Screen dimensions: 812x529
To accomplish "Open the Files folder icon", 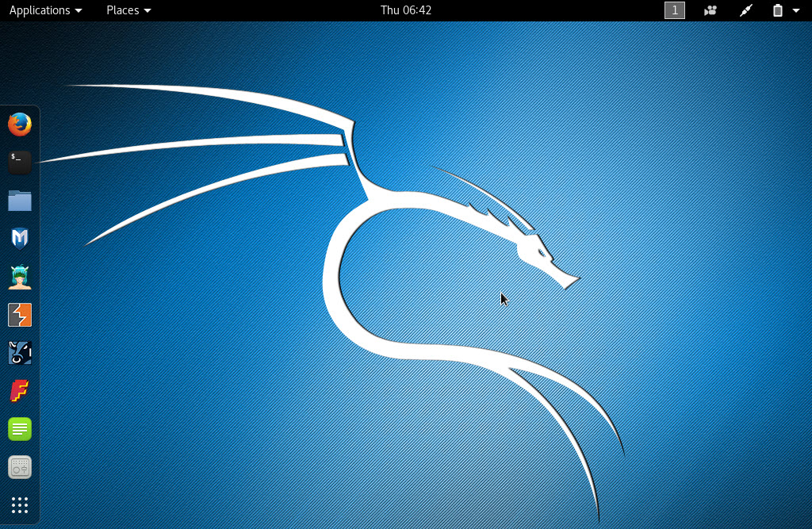I will click(20, 201).
